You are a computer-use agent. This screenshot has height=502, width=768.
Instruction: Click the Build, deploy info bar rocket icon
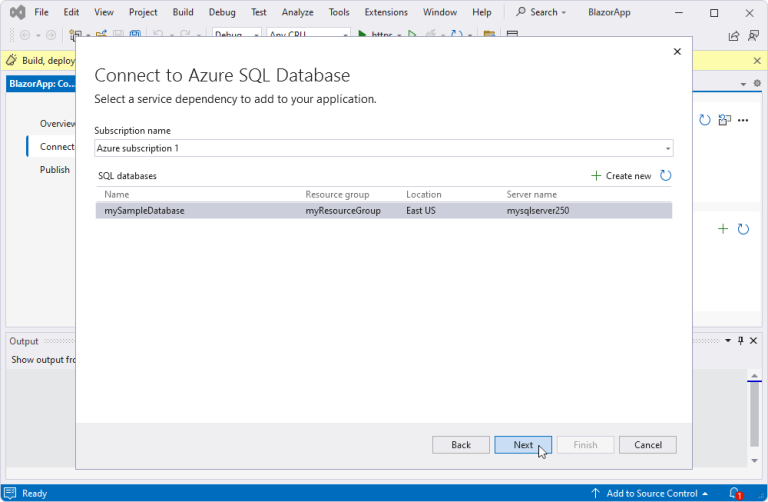pos(11,60)
